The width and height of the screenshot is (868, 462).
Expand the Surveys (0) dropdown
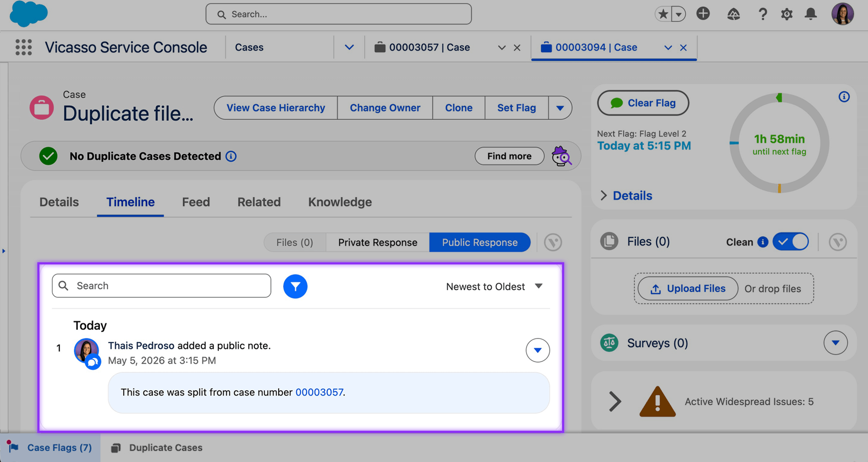pos(835,343)
